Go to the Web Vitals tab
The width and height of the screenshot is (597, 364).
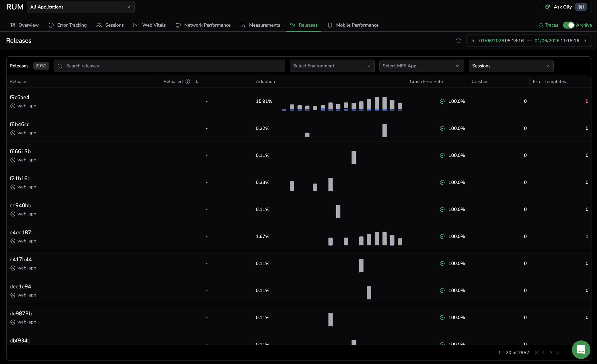(149, 25)
